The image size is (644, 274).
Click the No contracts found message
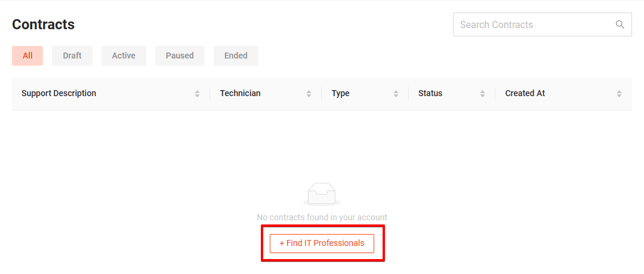[x=322, y=217]
